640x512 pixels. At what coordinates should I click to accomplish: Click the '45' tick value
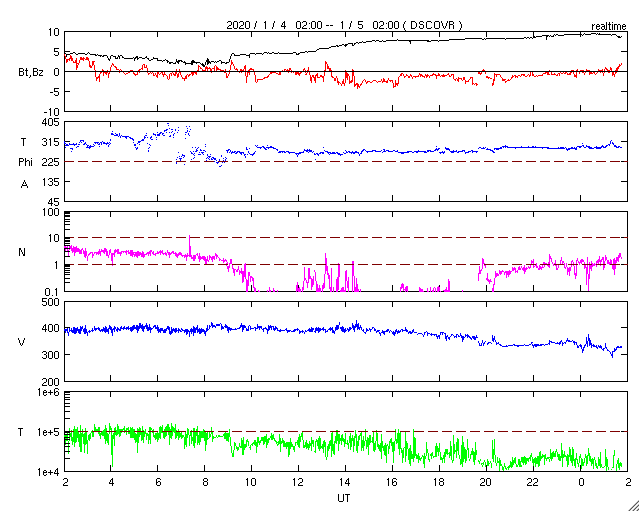click(x=54, y=203)
